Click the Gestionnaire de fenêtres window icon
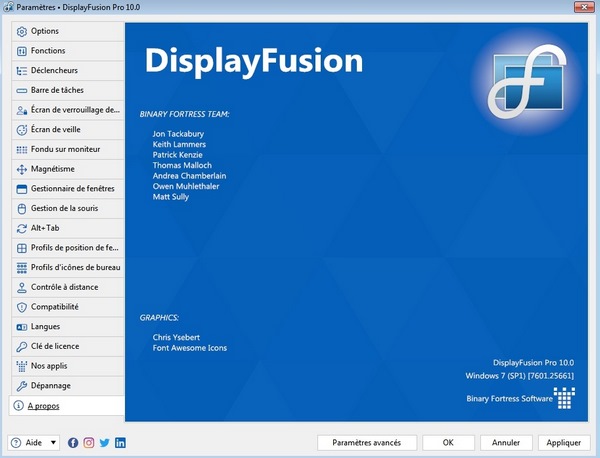The height and width of the screenshot is (458, 600). [x=22, y=189]
